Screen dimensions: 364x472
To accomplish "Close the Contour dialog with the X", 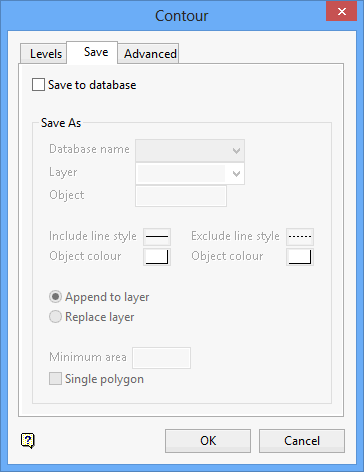I will pyautogui.click(x=341, y=12).
